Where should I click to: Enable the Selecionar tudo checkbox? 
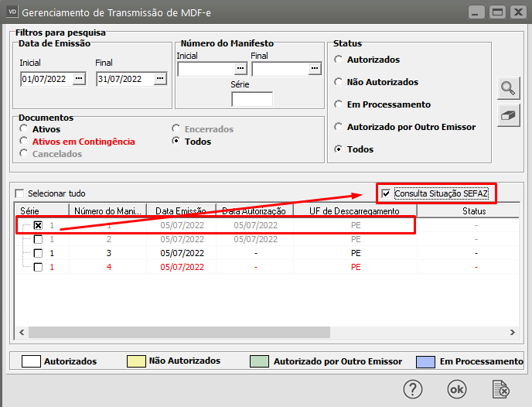(20, 193)
